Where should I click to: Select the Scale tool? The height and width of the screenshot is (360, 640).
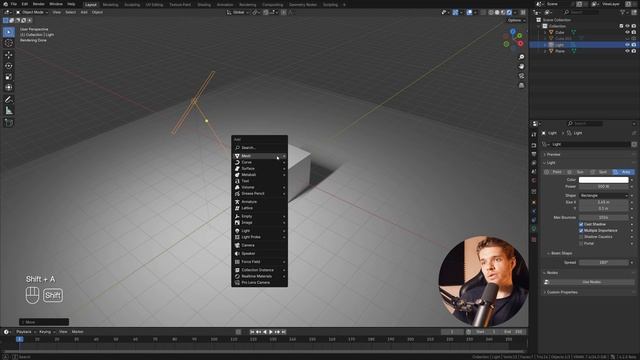click(9, 77)
